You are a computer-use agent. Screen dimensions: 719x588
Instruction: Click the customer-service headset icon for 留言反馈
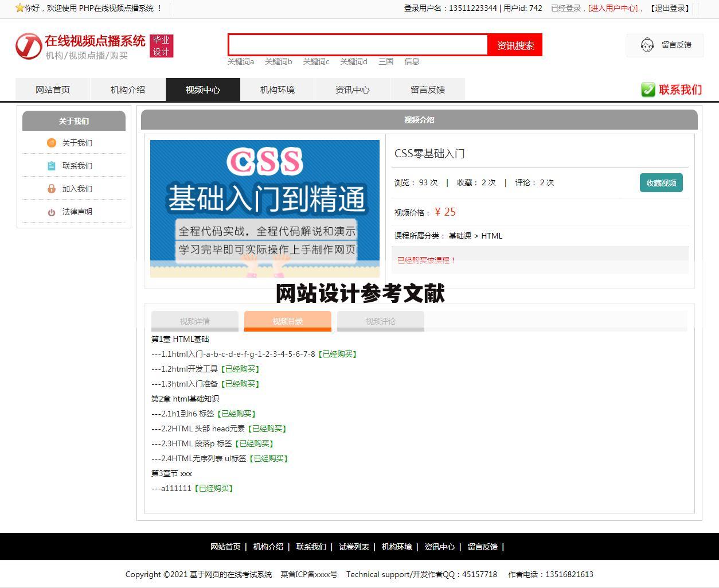[x=647, y=45]
